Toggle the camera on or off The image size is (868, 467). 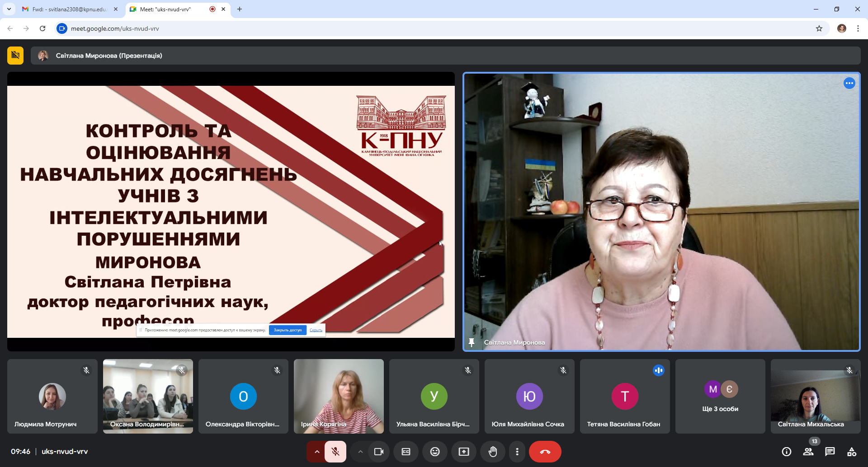[x=379, y=452]
